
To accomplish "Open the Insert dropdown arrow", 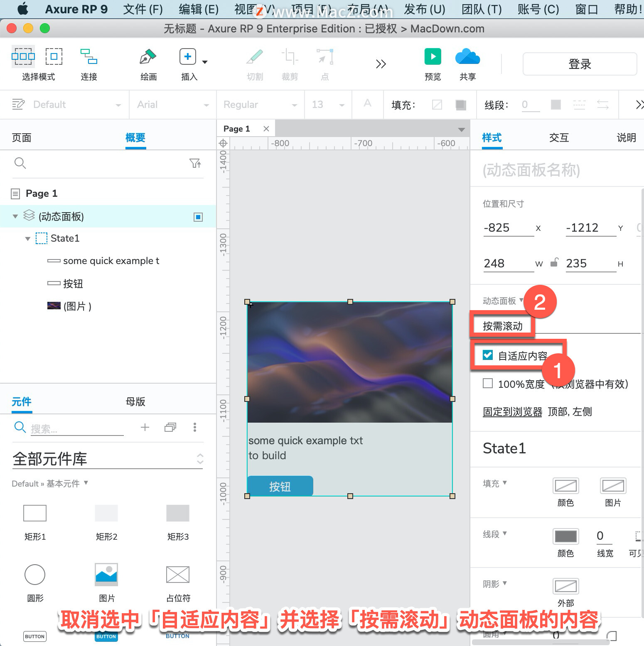I will [x=205, y=62].
